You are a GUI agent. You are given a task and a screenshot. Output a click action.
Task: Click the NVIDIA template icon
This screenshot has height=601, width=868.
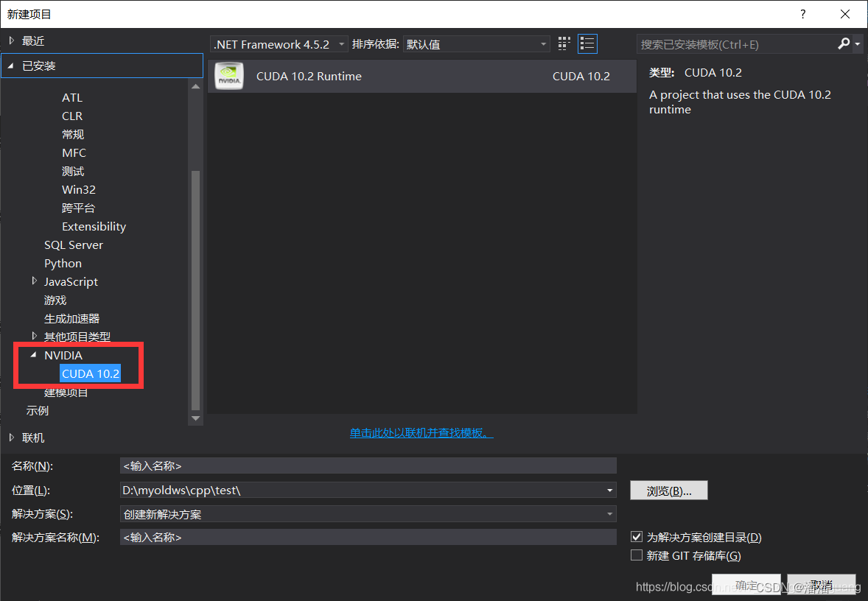[229, 77]
